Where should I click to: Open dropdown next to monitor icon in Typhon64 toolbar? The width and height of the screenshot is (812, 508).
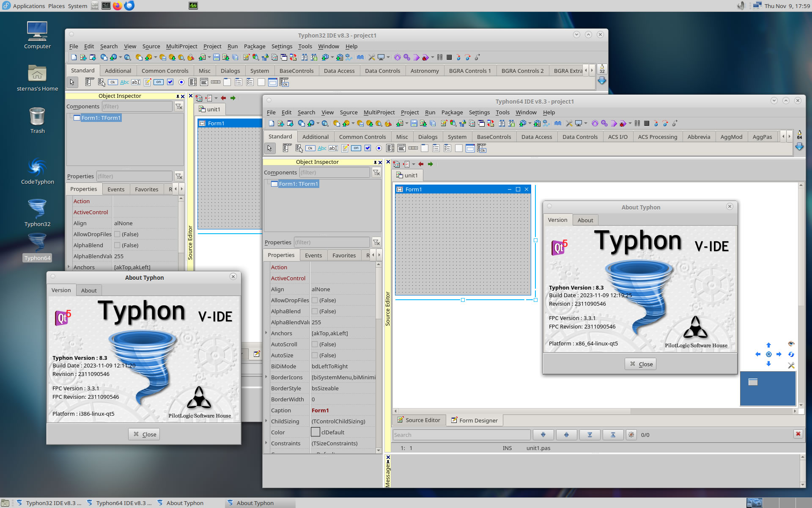point(586,123)
